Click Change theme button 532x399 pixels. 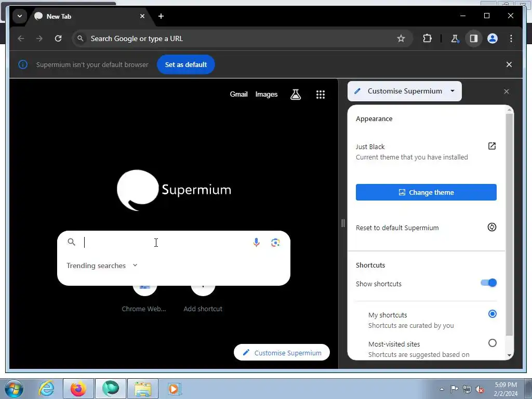(426, 192)
